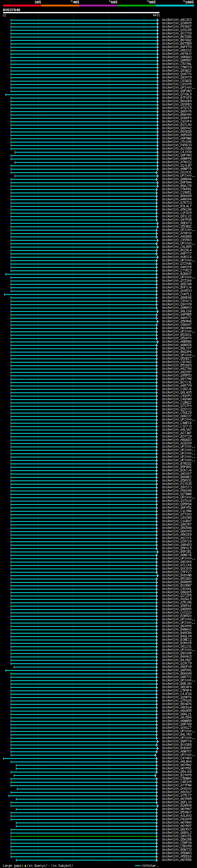
Task: Select hit label UniRef100_P93847
Action: click(177, 26)
